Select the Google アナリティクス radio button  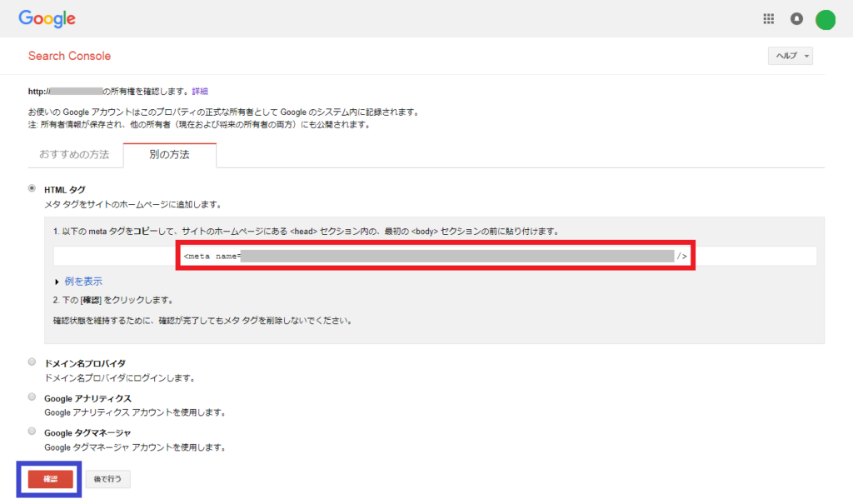click(x=32, y=397)
